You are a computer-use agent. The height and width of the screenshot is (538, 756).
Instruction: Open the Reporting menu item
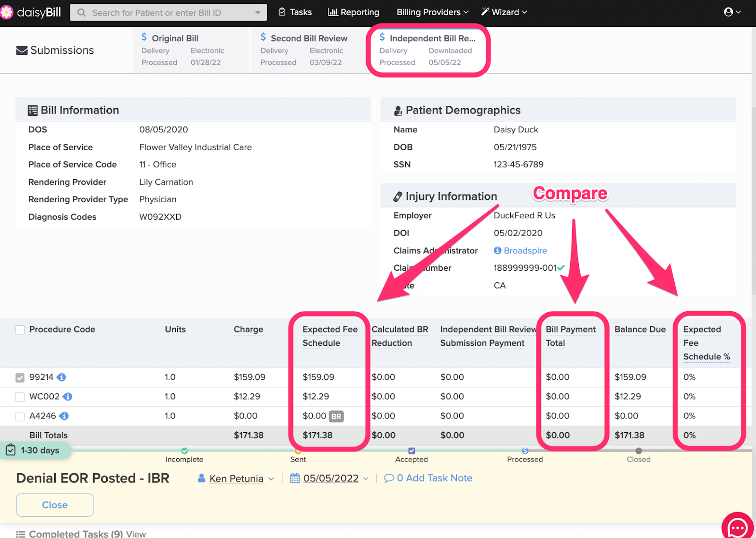(354, 12)
